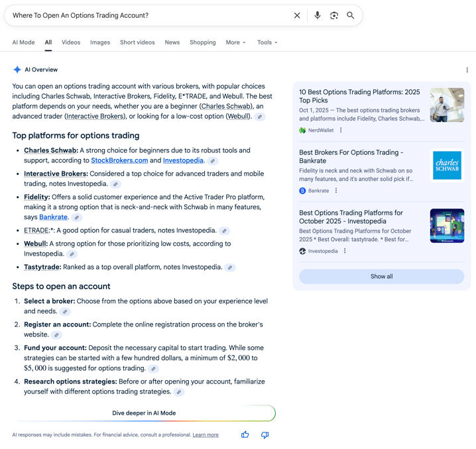Viewport: 476px width, 449px height.
Task: Switch to the AI Mode tab
Action: coord(23,42)
